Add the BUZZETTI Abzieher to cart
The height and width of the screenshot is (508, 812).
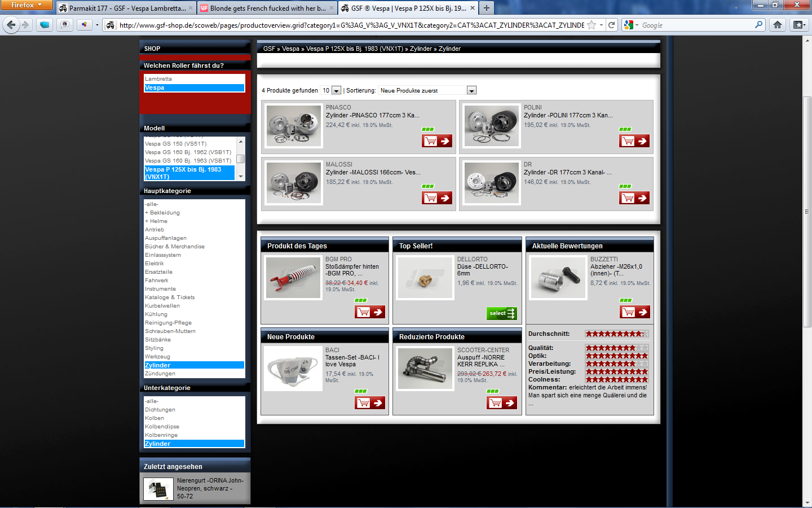(634, 312)
